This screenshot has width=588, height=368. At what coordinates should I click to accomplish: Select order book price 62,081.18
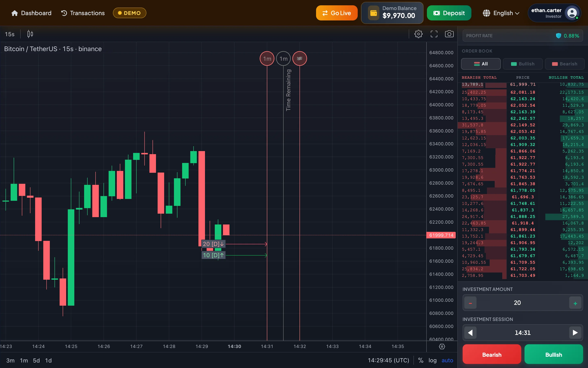coord(523,92)
